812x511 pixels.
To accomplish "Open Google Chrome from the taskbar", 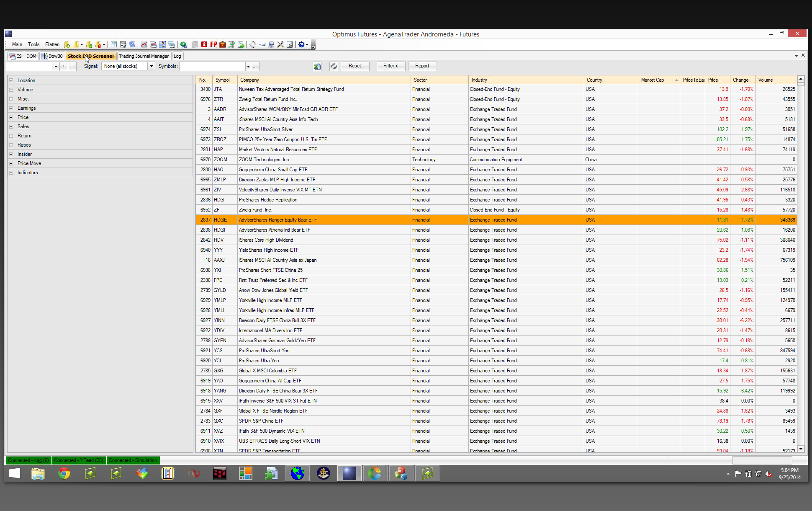I will [x=64, y=473].
